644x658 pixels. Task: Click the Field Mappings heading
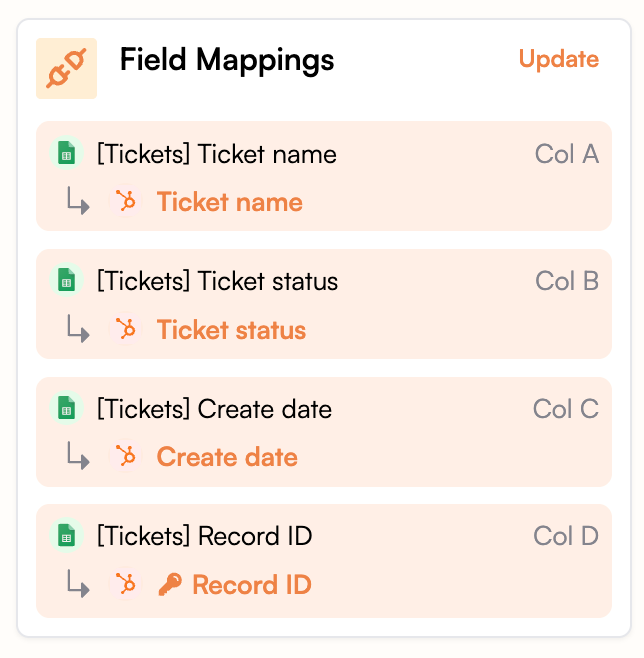coord(227,60)
